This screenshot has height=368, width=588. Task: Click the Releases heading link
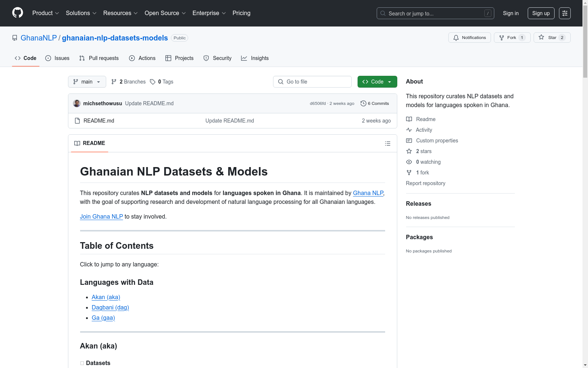(419, 204)
